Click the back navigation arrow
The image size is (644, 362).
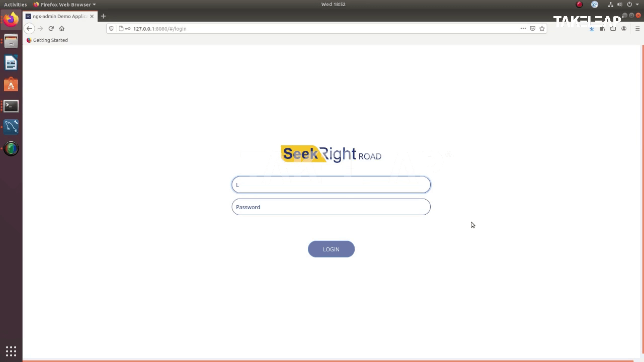tap(29, 29)
